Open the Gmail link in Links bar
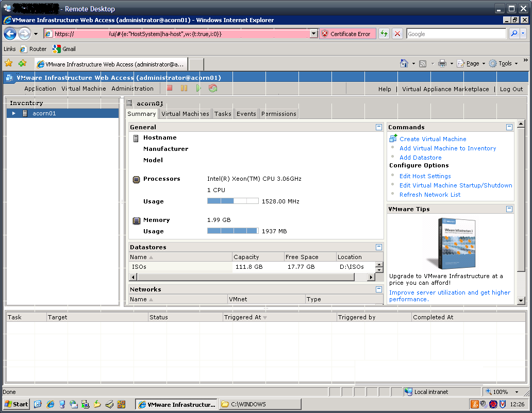The width and height of the screenshot is (532, 413). (x=64, y=49)
